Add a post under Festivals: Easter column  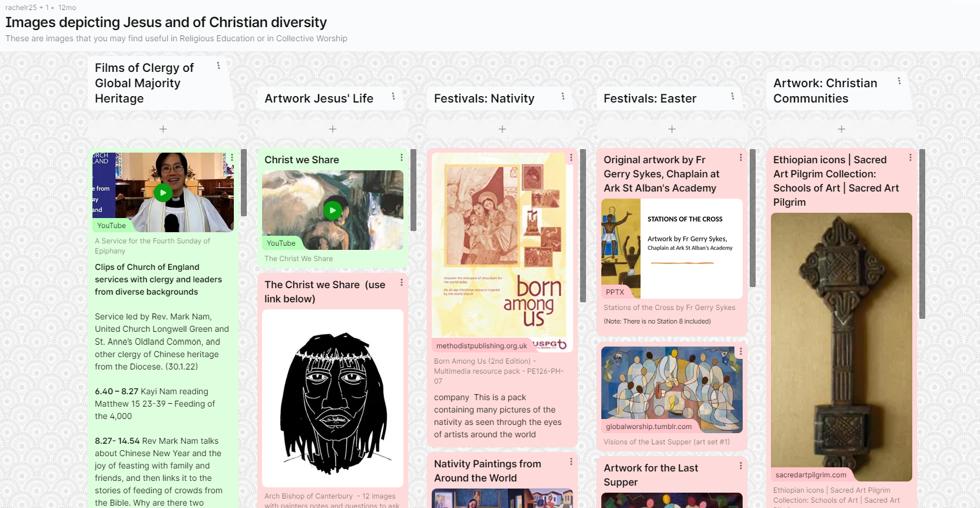point(672,128)
